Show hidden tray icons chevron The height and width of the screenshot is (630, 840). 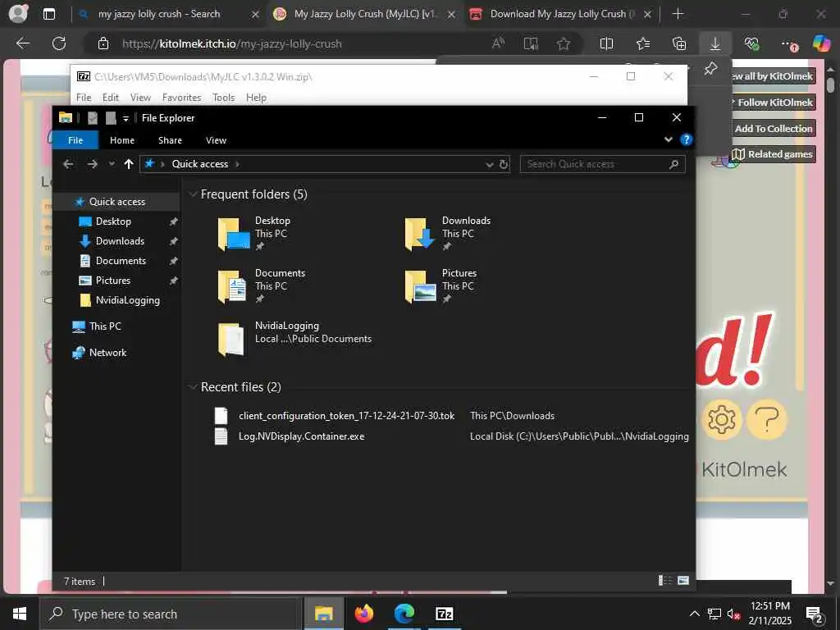click(x=694, y=614)
